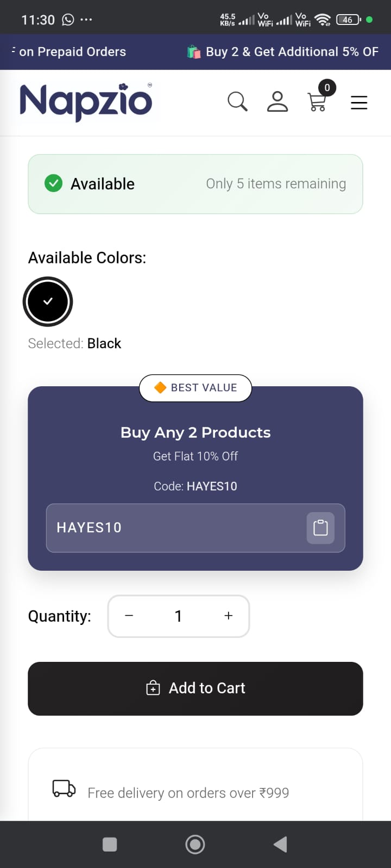Tap the user account profile icon
Viewport: 391px width, 868px height.
(x=277, y=101)
